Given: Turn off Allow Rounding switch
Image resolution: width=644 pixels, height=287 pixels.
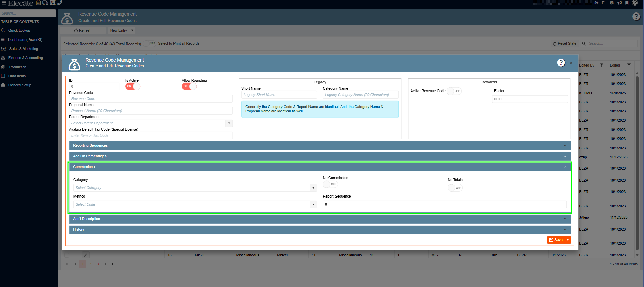Looking at the screenshot, I should pyautogui.click(x=189, y=86).
